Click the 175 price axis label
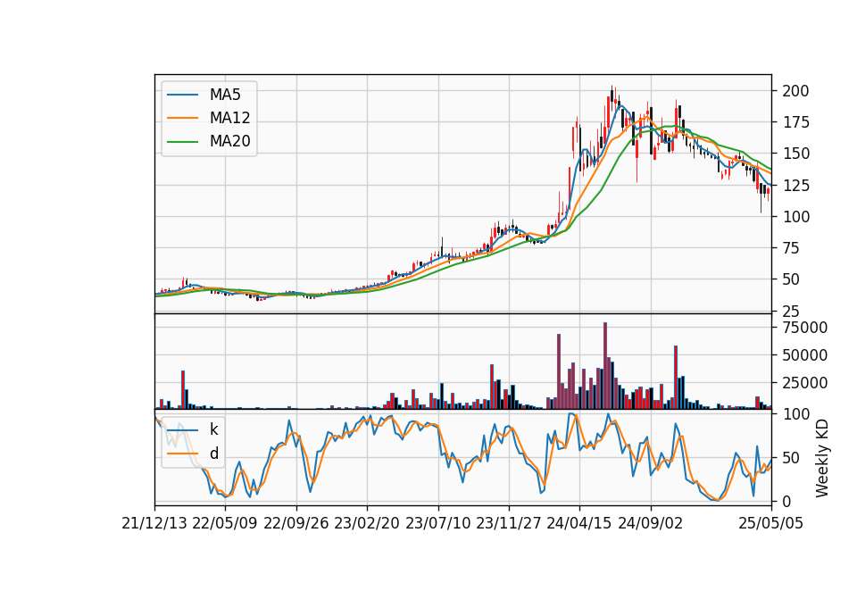 pyautogui.click(x=795, y=122)
